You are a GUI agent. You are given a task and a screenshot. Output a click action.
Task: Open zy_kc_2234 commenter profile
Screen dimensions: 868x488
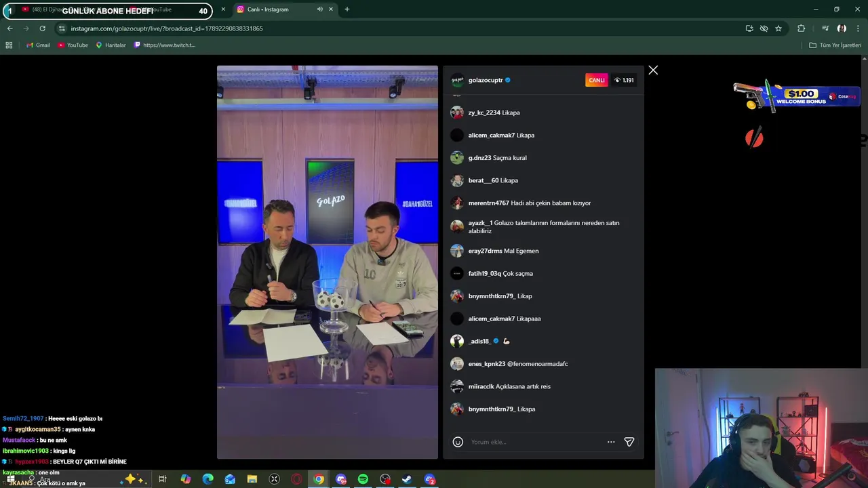pyautogui.click(x=484, y=113)
